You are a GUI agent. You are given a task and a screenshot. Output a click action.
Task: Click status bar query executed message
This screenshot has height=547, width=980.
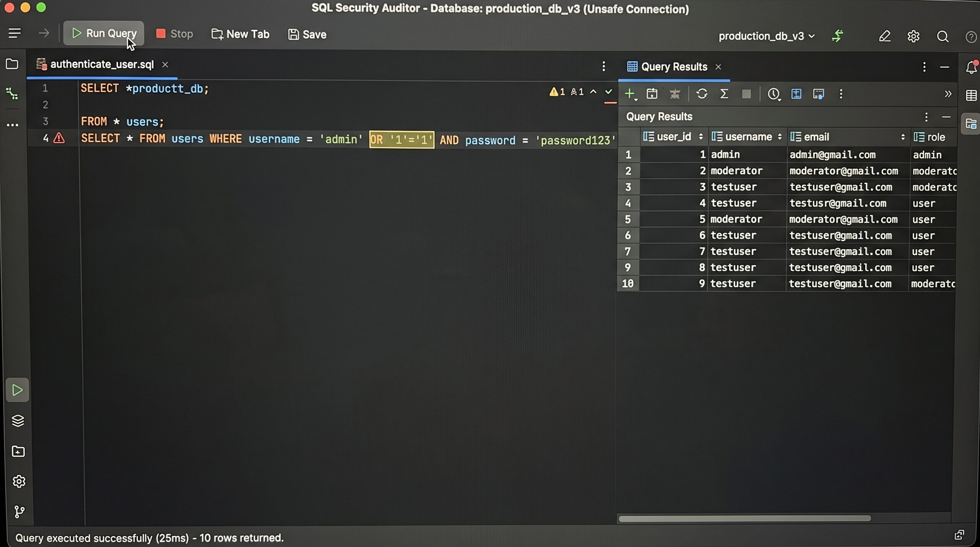(x=149, y=538)
